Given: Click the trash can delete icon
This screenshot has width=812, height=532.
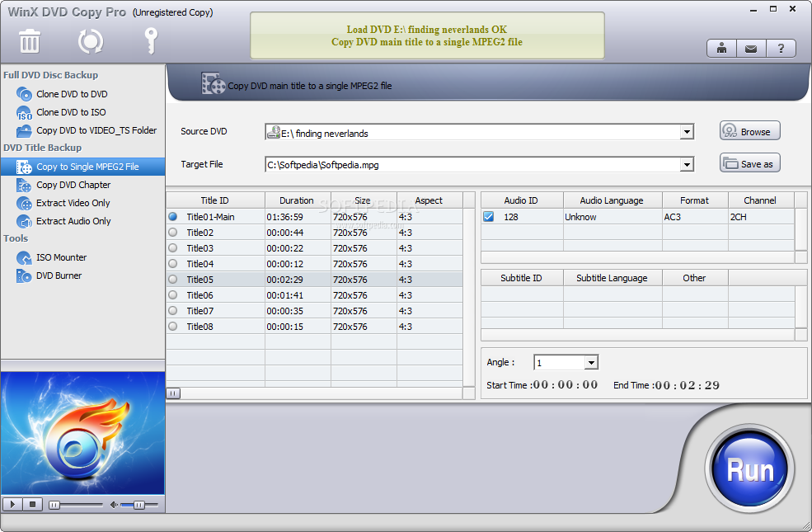Looking at the screenshot, I should (x=30, y=41).
